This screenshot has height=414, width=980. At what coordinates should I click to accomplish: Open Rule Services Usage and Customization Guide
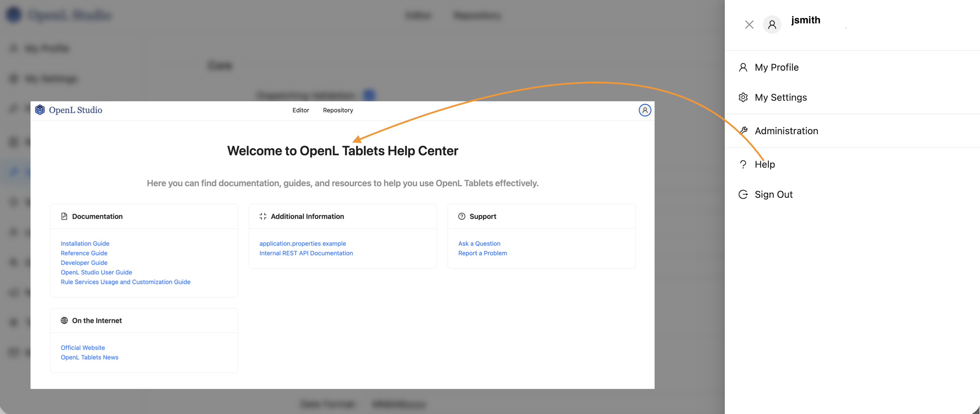tap(126, 282)
